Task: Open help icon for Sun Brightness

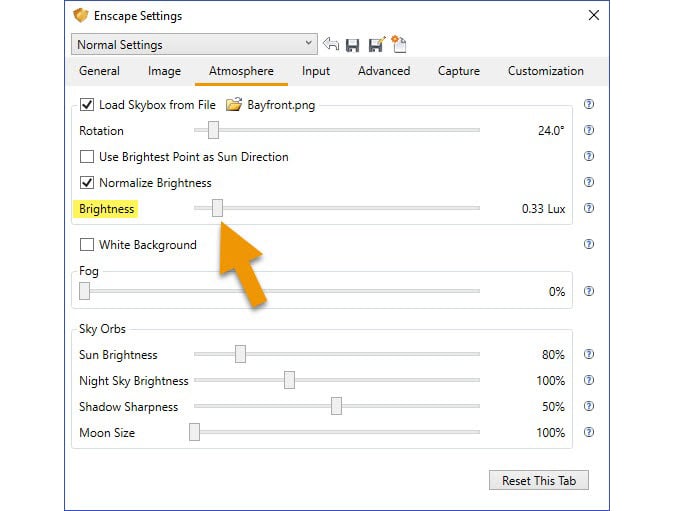Action: pos(588,354)
